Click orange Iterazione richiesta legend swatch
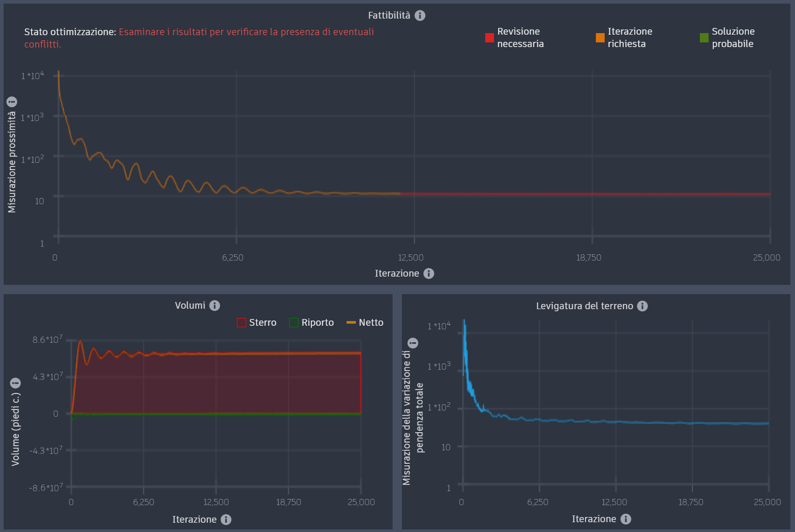This screenshot has width=795, height=532. [x=600, y=38]
